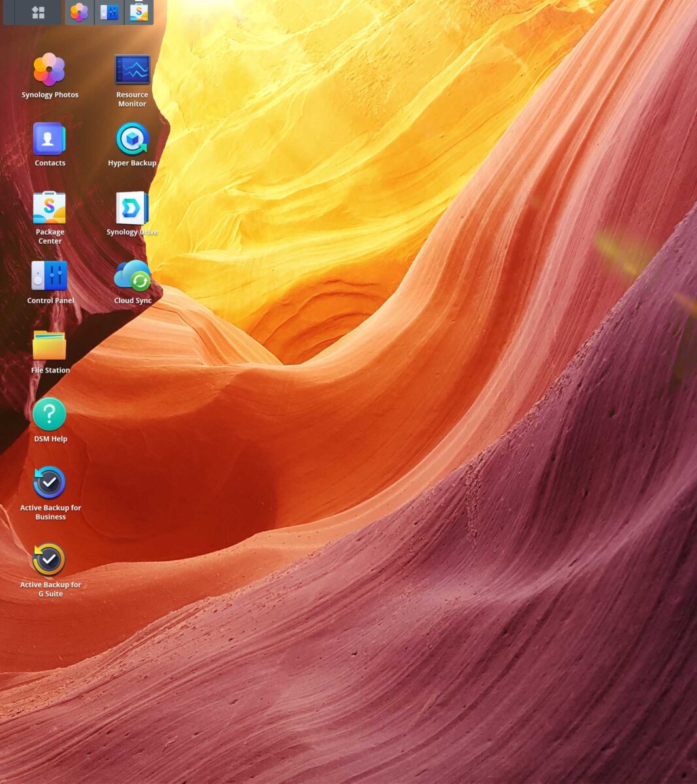Select the 'Active Backup for G Suite' label

[x=50, y=589]
